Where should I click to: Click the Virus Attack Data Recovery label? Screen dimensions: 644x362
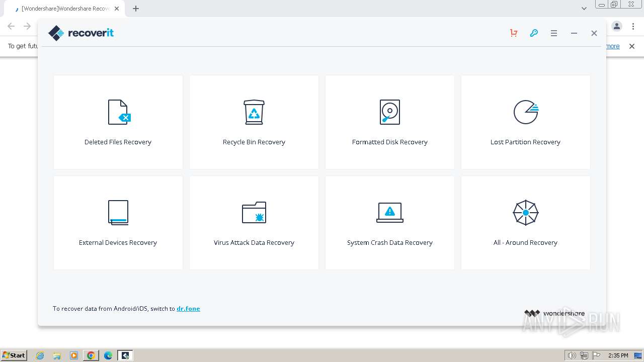coord(254,243)
